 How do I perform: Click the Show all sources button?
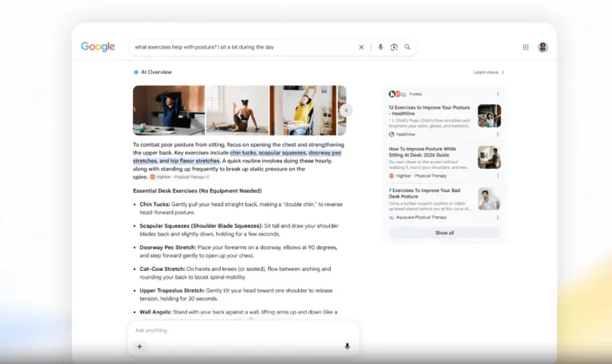tap(445, 233)
